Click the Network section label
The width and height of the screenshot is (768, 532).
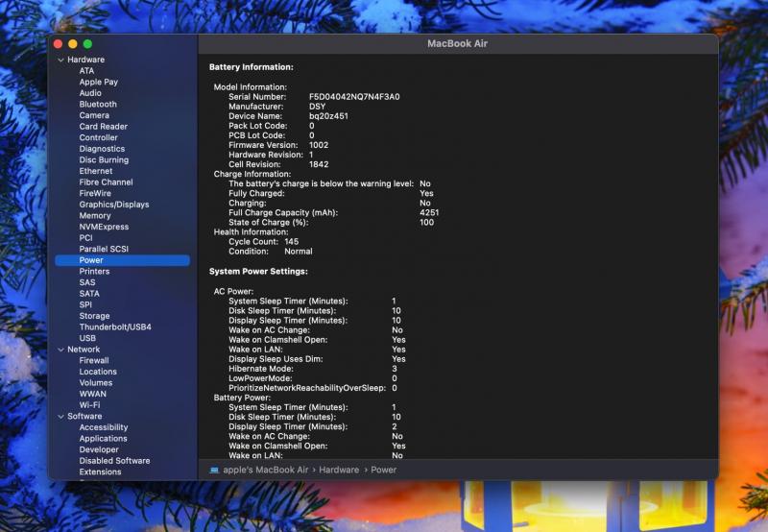[x=84, y=350]
